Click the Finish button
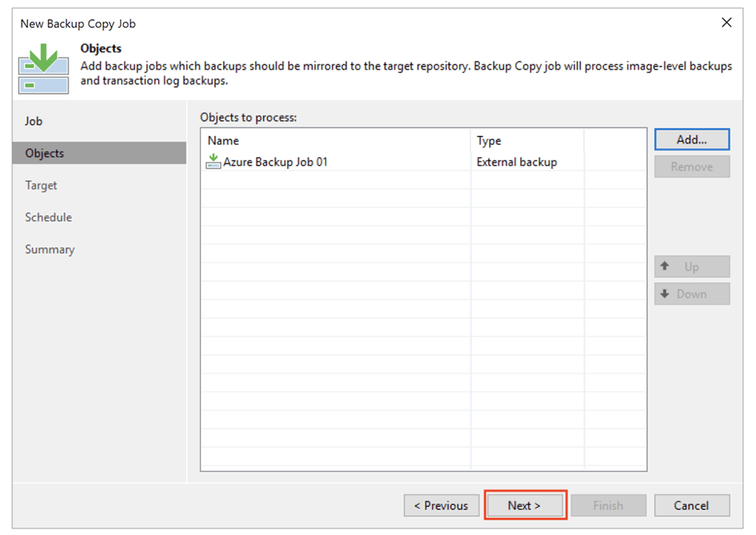This screenshot has width=756, height=535. click(608, 505)
